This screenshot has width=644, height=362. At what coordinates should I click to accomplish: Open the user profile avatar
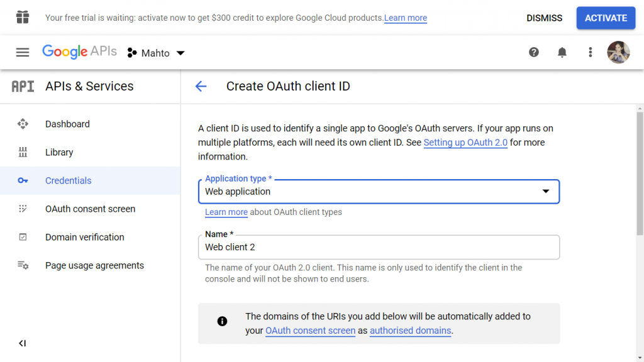pyautogui.click(x=618, y=52)
